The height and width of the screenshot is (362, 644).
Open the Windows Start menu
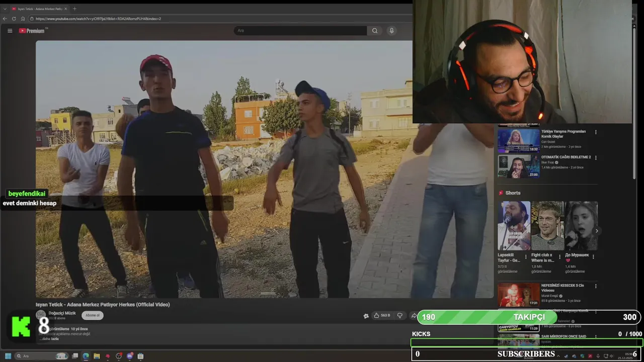(x=8, y=356)
